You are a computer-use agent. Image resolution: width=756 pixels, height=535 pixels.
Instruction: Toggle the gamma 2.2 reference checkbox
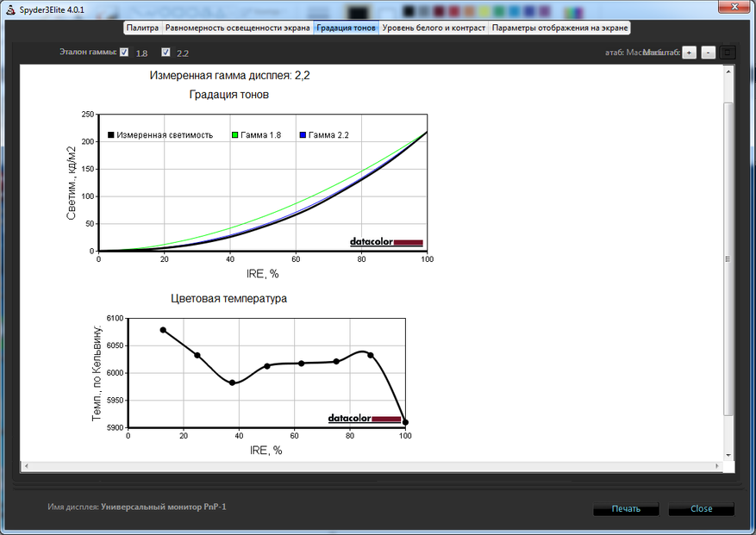[166, 52]
